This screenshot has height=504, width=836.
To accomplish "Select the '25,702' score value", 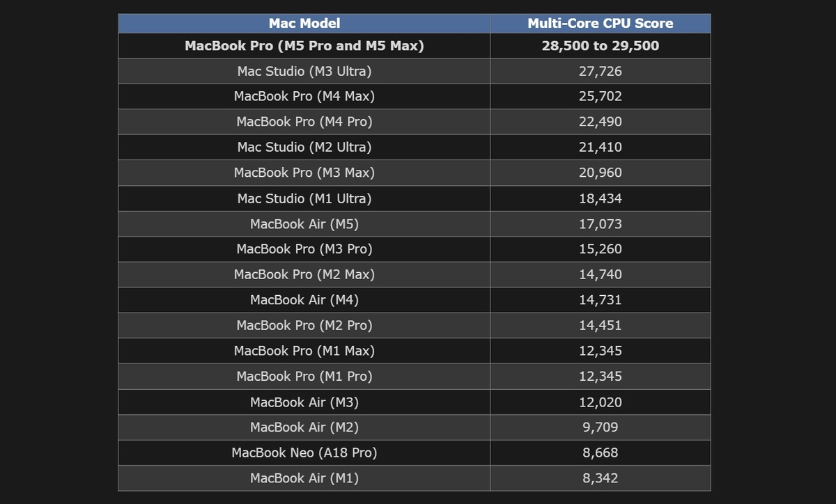I will pos(601,96).
